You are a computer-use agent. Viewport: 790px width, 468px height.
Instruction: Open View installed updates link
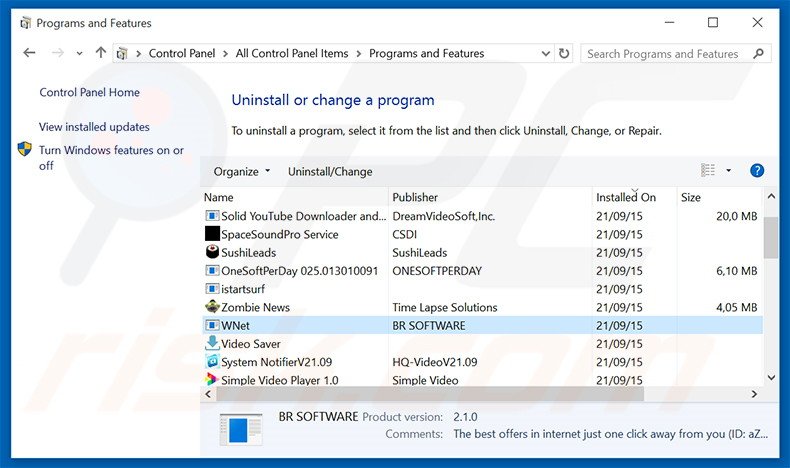click(94, 127)
